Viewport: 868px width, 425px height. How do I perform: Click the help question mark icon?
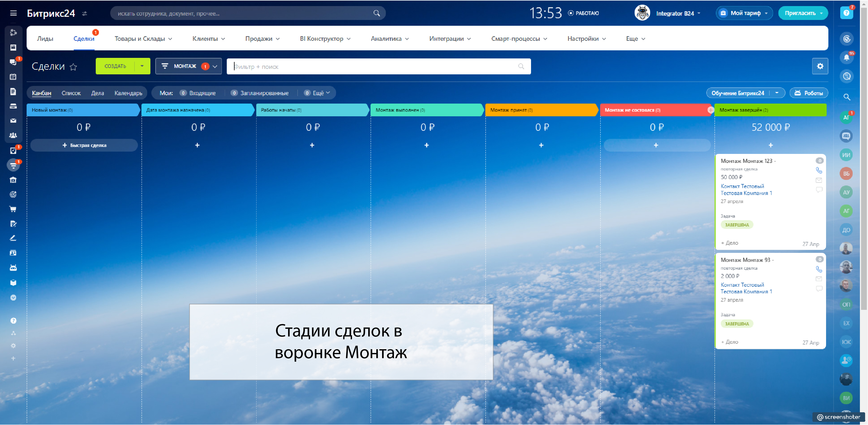846,13
